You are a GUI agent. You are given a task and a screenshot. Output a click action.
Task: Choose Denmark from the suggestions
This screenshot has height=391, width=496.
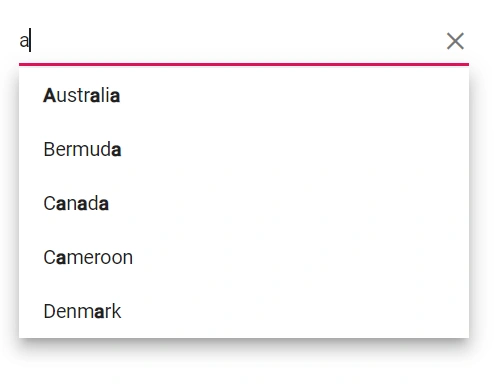pyautogui.click(x=244, y=311)
